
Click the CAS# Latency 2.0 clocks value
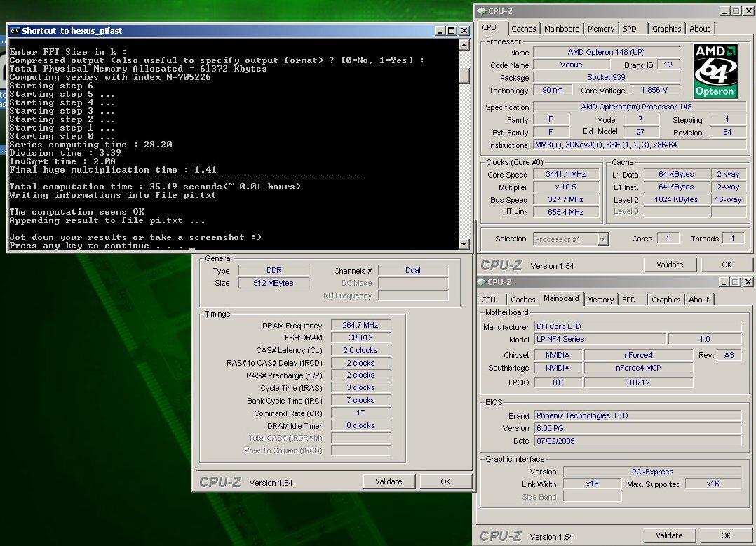360,350
